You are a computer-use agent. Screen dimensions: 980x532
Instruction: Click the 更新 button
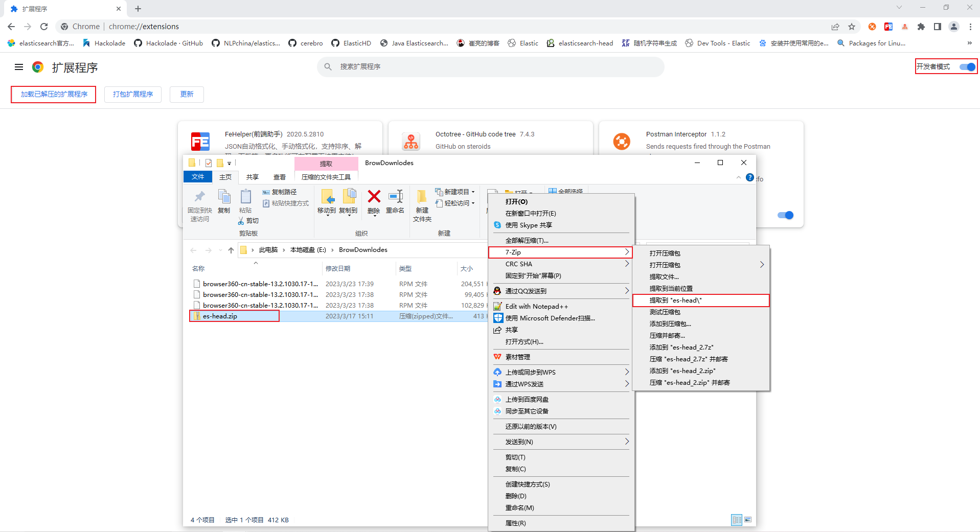pos(187,94)
